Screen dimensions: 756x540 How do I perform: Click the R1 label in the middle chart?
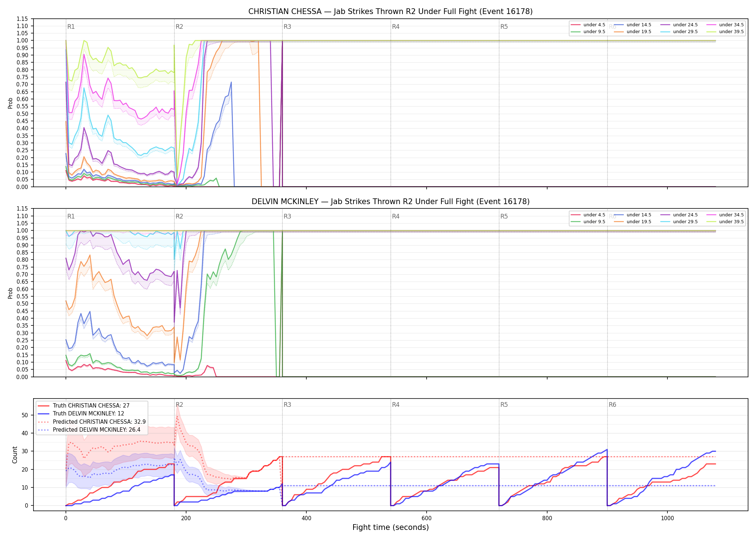pyautogui.click(x=71, y=216)
